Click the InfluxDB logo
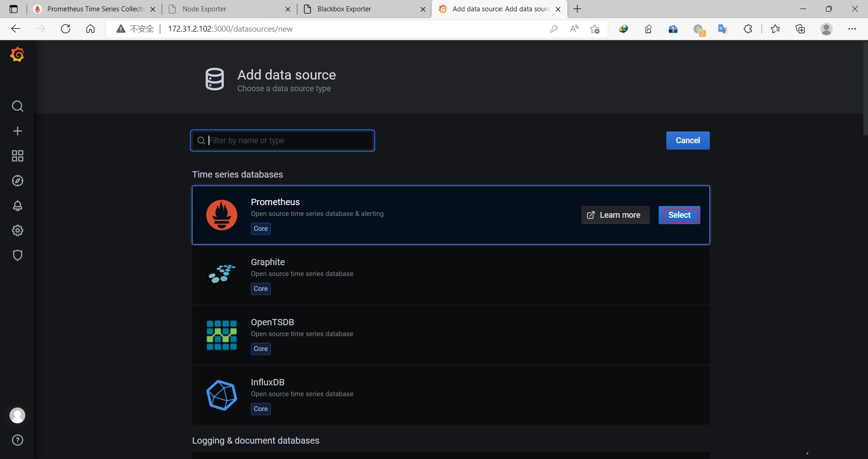Viewport: 868px width, 459px height. (222, 395)
